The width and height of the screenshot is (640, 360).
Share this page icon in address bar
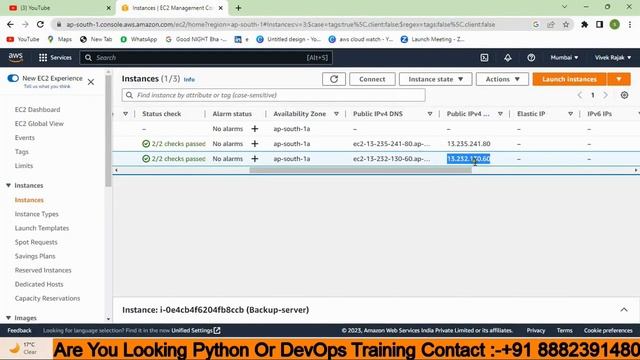[x=551, y=24]
